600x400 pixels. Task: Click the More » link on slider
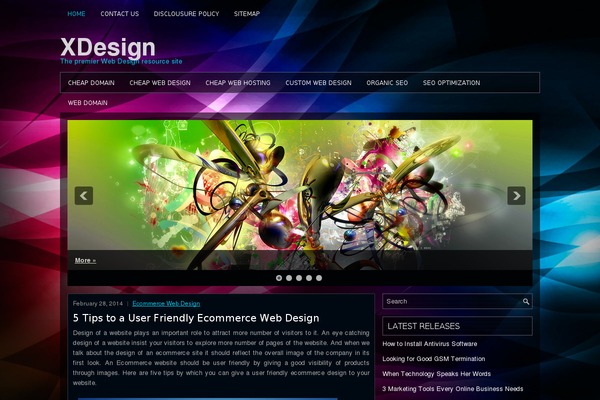point(85,260)
